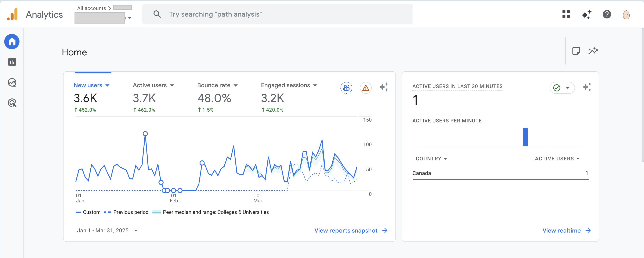Click All accounts in the account breadcrumb
Screen dimensions: 644x258
tap(92, 8)
